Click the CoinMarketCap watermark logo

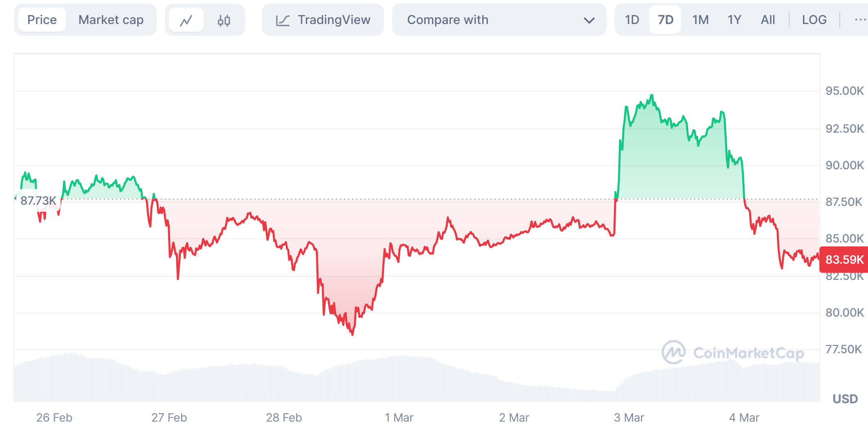click(673, 352)
